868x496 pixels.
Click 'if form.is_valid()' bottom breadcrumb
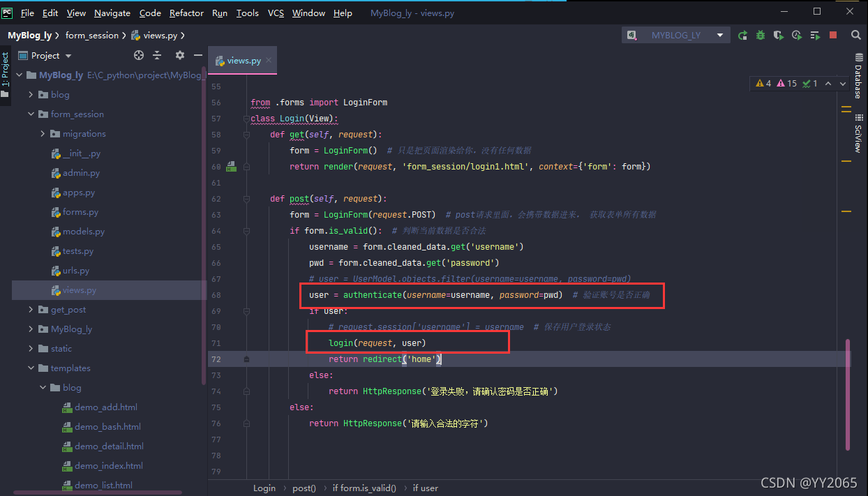pyautogui.click(x=364, y=488)
